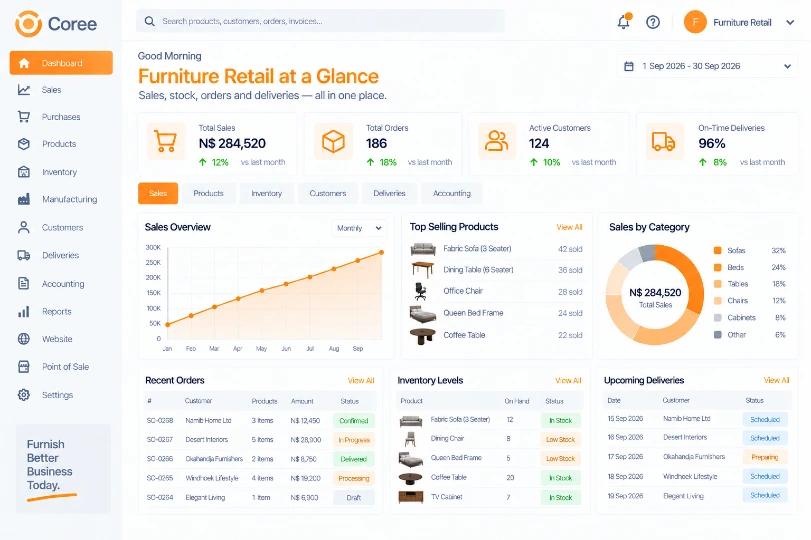Open Manufacturing via the factory icon
811x540 pixels.
pyautogui.click(x=24, y=199)
